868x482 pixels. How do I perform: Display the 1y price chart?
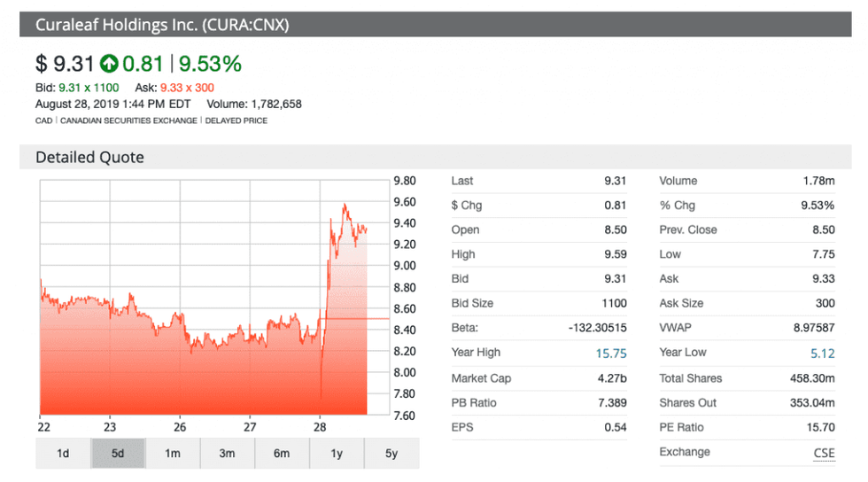point(337,453)
